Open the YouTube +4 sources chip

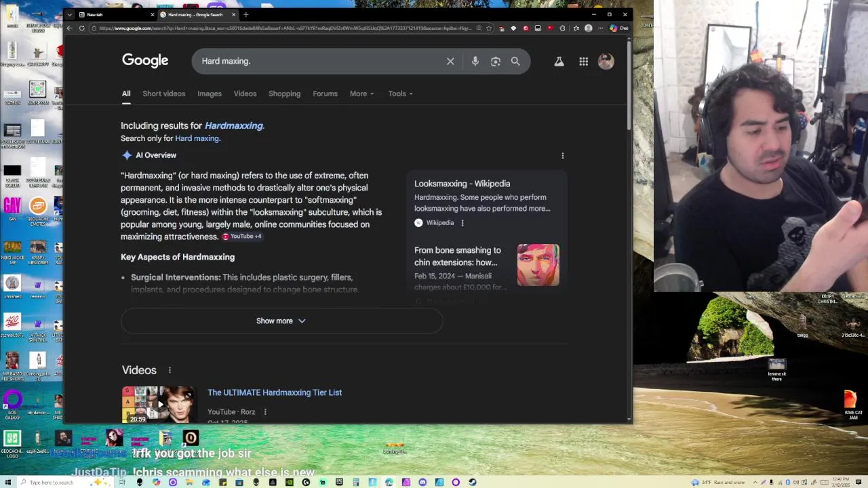[x=242, y=237]
